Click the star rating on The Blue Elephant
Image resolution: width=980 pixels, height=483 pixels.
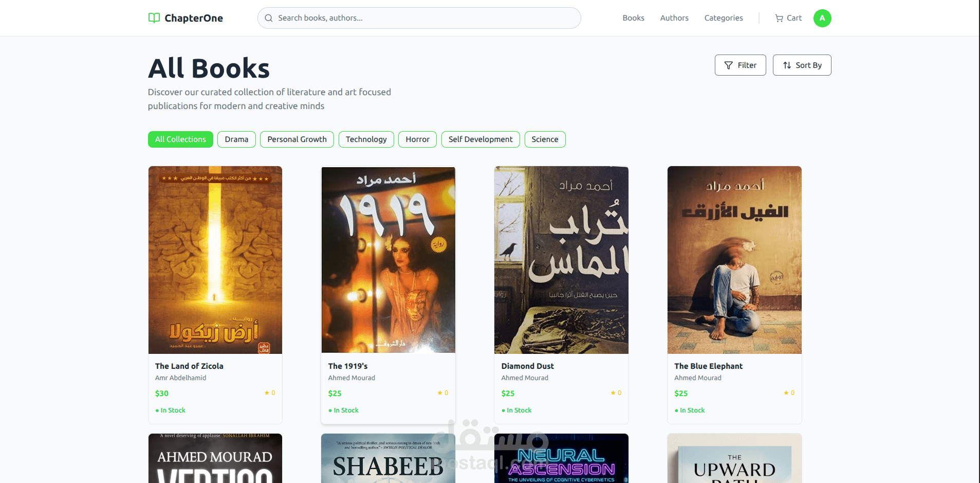(789, 393)
